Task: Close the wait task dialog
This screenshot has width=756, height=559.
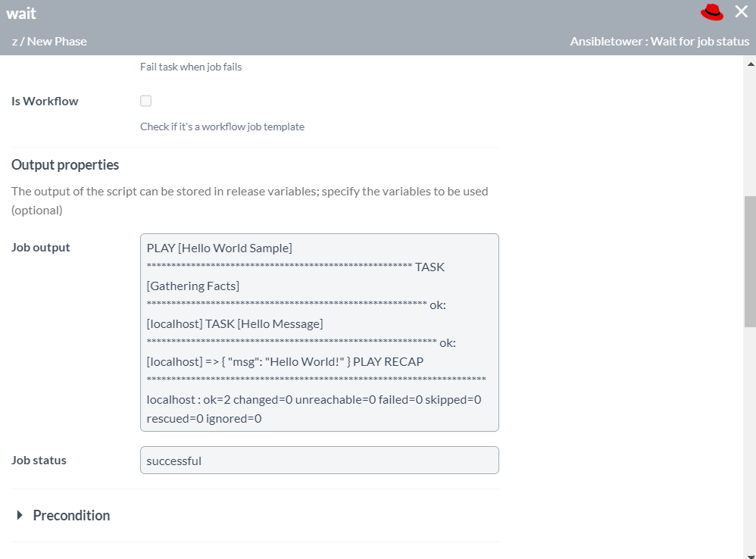Action: (x=740, y=11)
